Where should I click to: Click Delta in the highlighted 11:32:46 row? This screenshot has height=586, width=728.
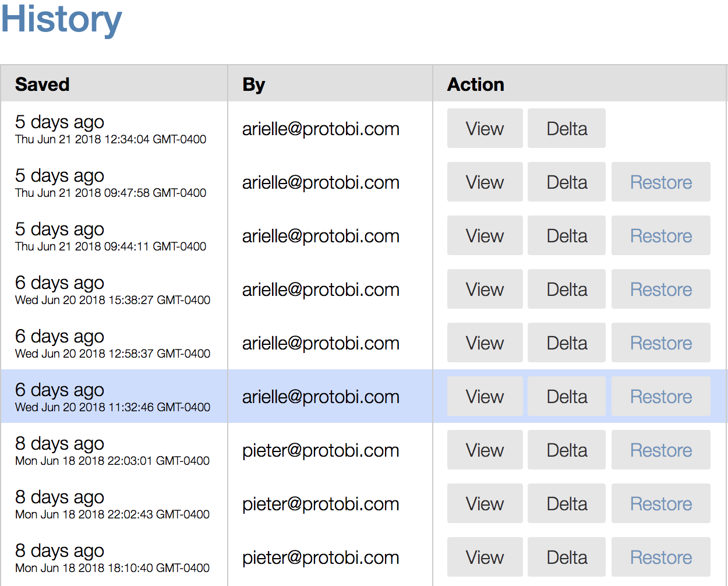click(x=567, y=396)
